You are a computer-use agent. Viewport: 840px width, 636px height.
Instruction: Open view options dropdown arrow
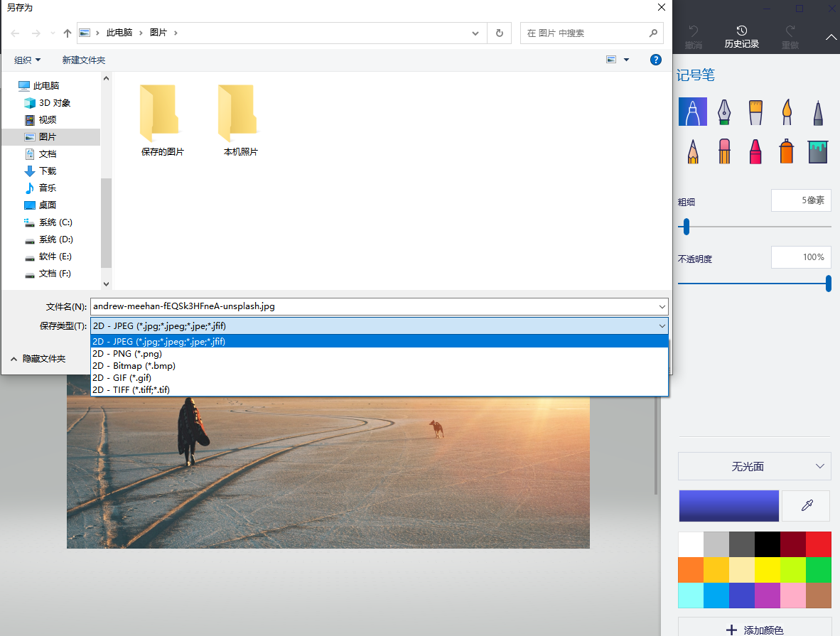pyautogui.click(x=626, y=60)
